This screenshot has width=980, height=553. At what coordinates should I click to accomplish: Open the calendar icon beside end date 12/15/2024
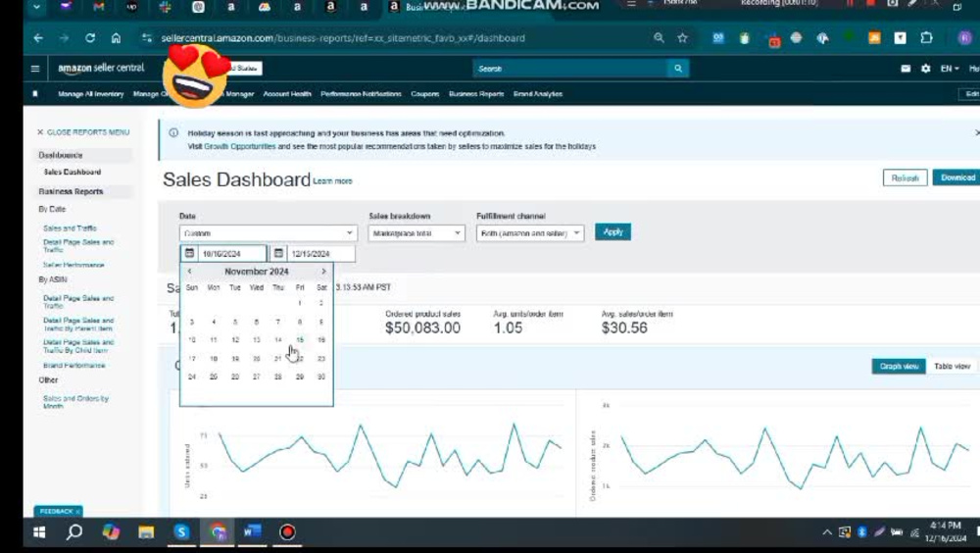[278, 253]
